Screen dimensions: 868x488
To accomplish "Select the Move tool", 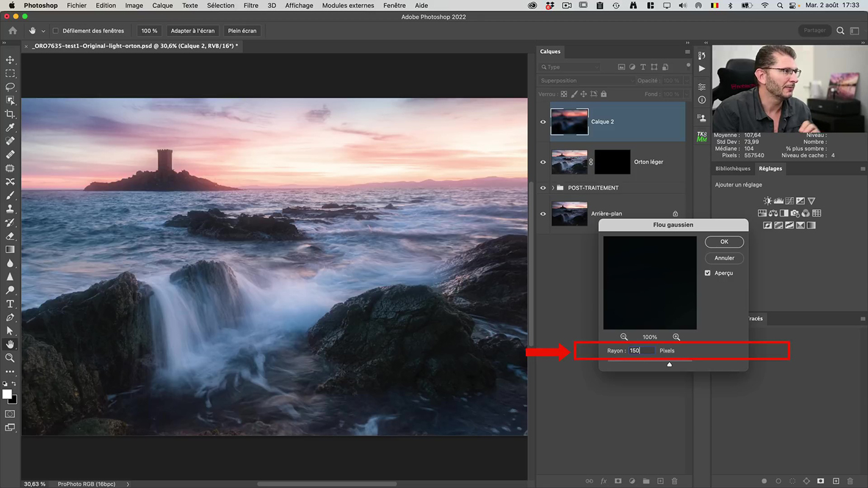I will click(x=10, y=60).
